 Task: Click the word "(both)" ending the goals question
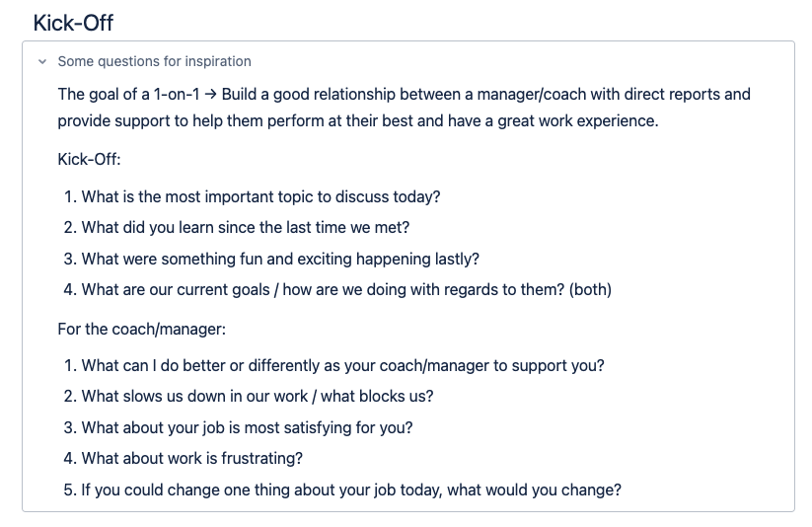(590, 290)
